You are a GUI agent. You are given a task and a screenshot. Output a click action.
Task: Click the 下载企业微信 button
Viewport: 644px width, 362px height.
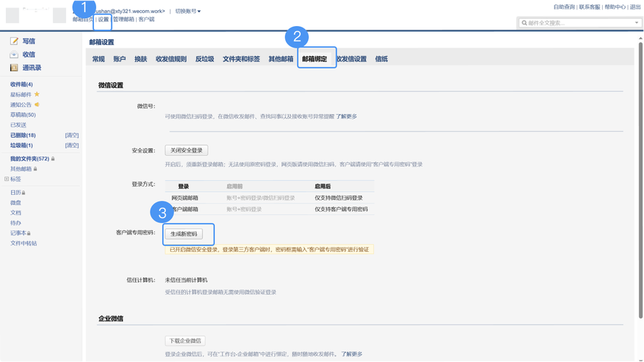coord(185,340)
